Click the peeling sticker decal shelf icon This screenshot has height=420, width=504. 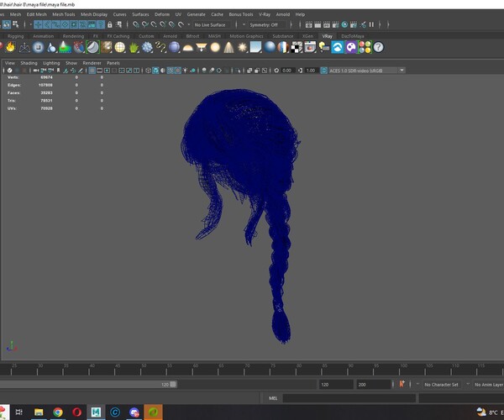92,48
